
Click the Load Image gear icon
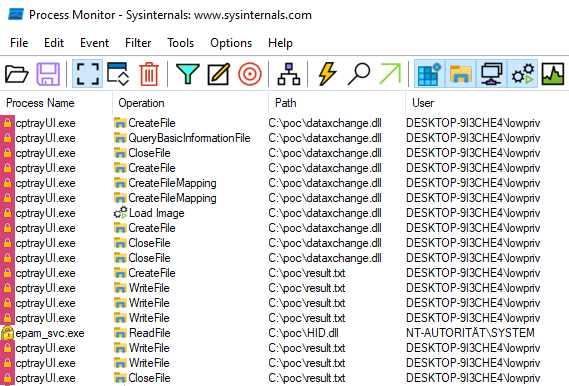point(120,212)
